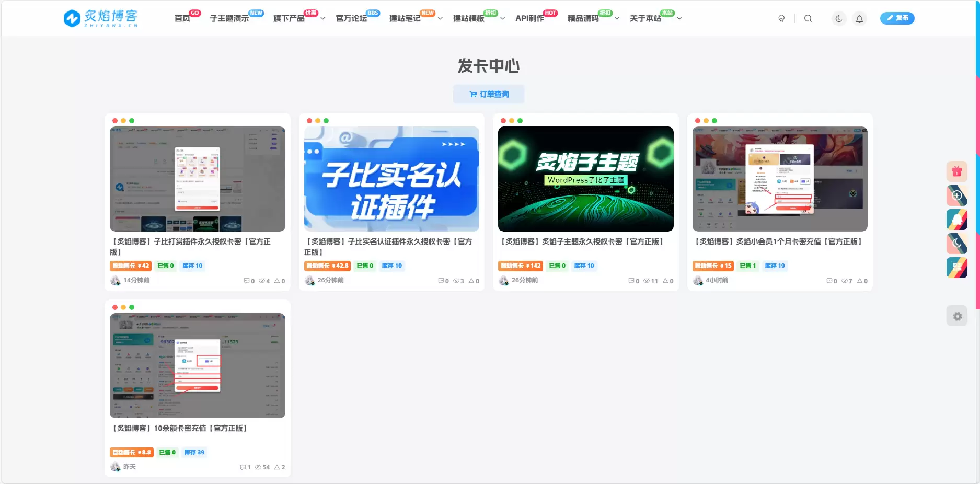This screenshot has height=484, width=980.
Task: Open 炙焰子主题 product thumbnail
Action: coord(586,179)
